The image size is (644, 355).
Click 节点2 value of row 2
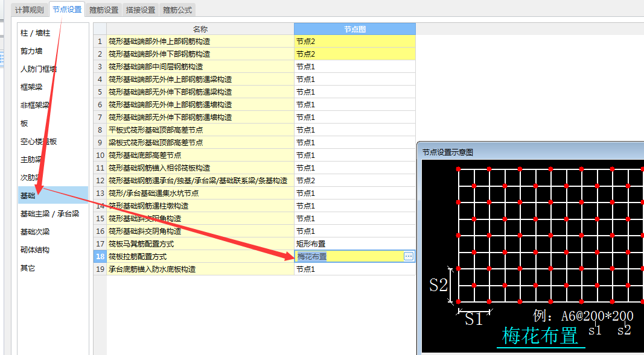click(x=355, y=54)
